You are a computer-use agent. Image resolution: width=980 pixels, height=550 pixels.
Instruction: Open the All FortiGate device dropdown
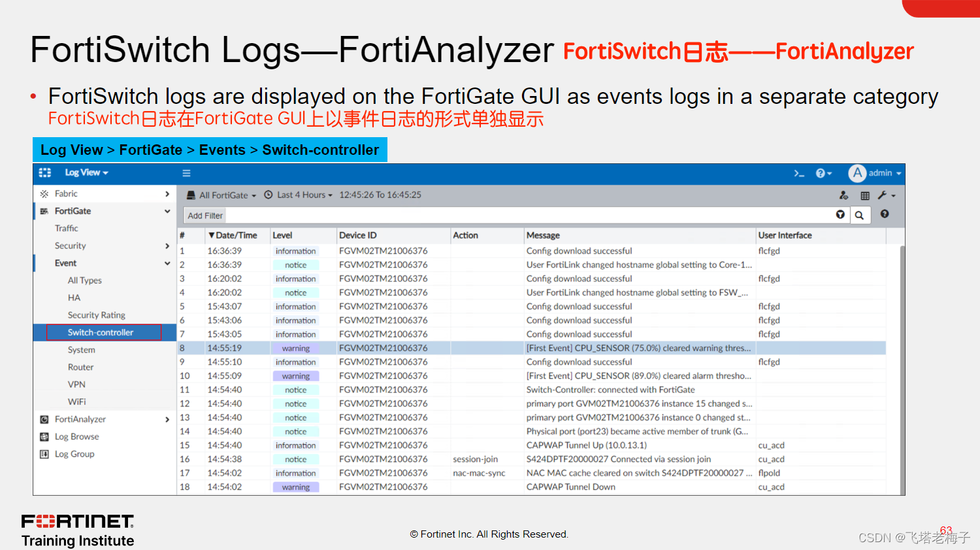pyautogui.click(x=222, y=195)
